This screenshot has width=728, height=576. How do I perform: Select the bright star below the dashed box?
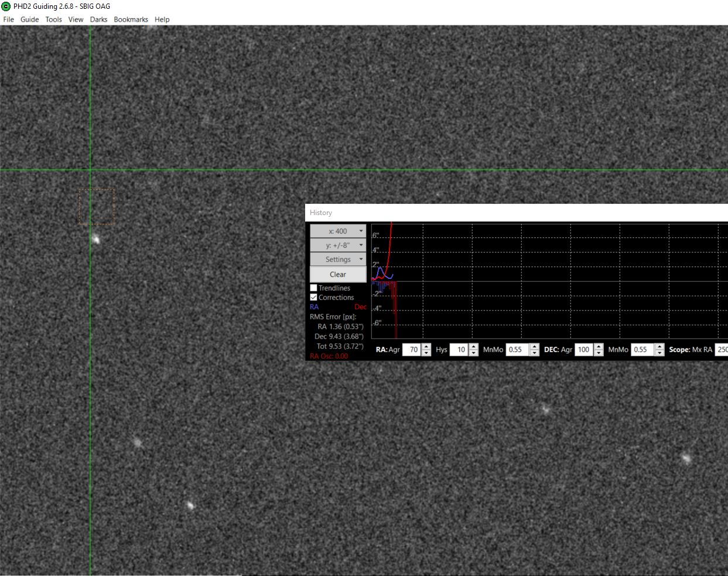coord(96,239)
